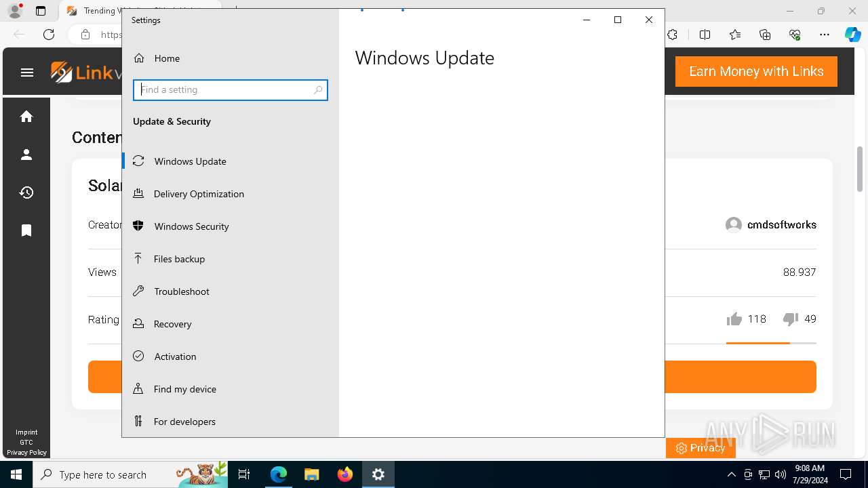This screenshot has height=488, width=868.
Task: Click Settings gear on taskbar
Action: click(x=378, y=474)
